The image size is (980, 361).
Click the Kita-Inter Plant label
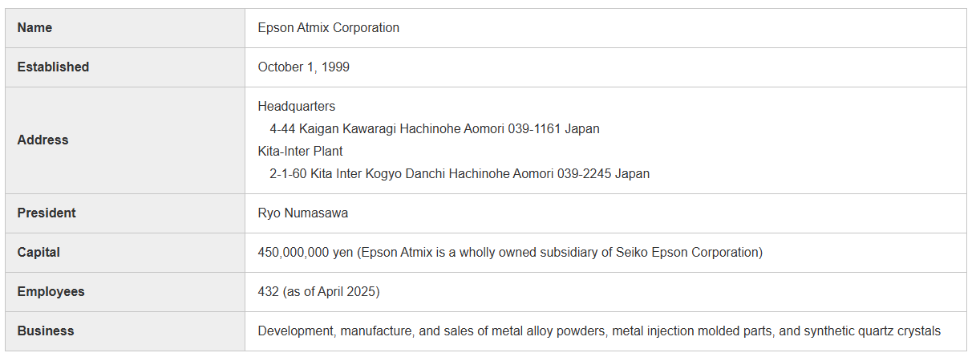pos(300,152)
